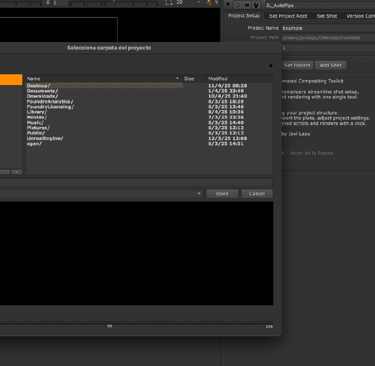Screen dimensions: 375x366
Task: Collapse the JL_AutoPipe properties panel triangle
Action: pyautogui.click(x=228, y=5)
